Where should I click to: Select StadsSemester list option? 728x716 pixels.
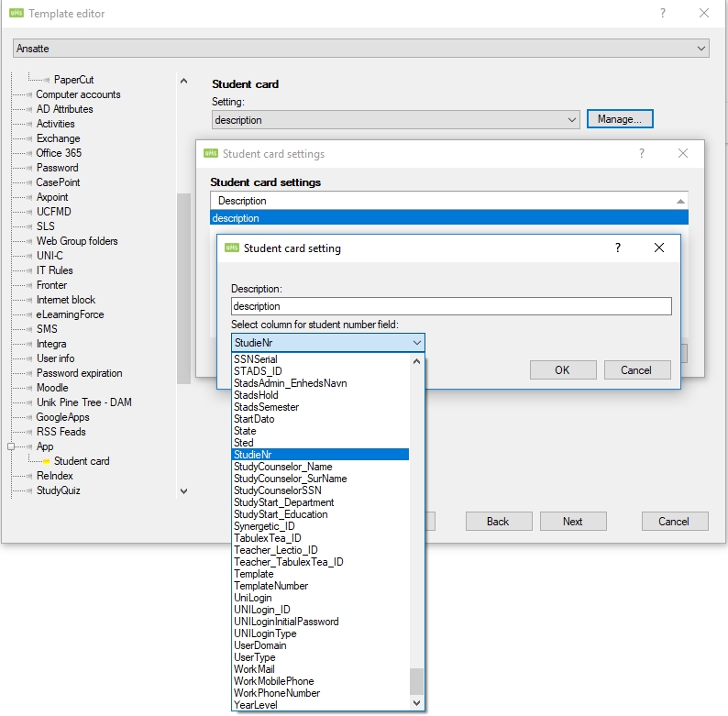point(266,407)
